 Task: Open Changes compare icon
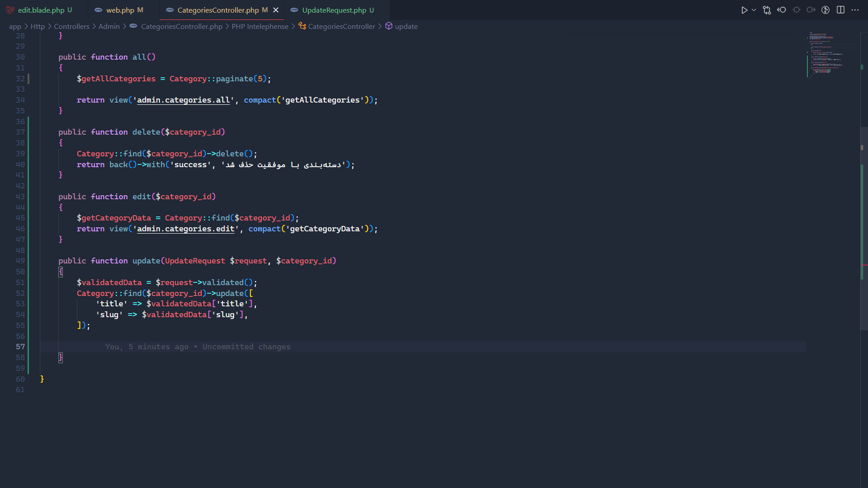click(x=767, y=10)
